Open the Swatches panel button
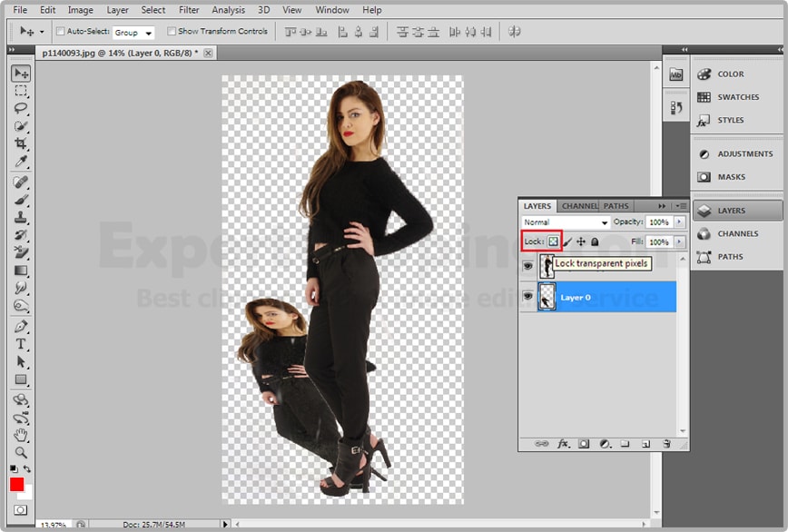This screenshot has height=532, width=788. 736,97
